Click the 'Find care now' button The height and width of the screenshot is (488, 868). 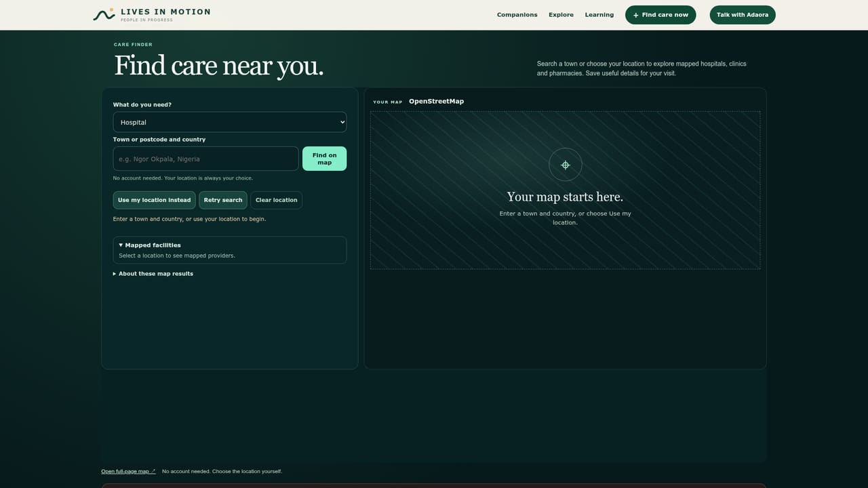pyautogui.click(x=660, y=15)
